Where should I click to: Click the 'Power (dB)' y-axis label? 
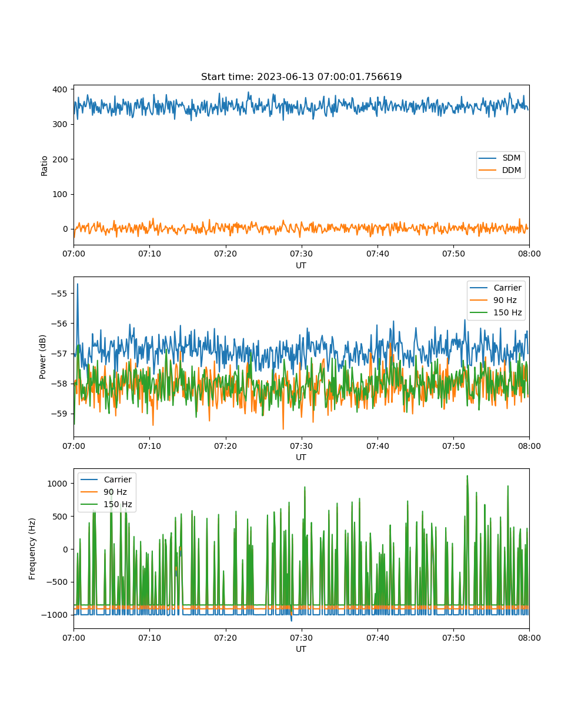coord(43,357)
